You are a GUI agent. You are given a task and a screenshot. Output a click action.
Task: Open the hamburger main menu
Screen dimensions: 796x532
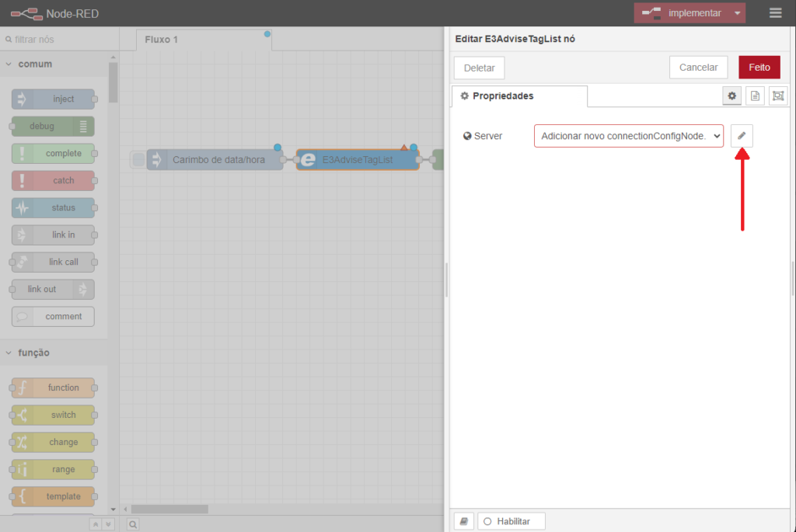pyautogui.click(x=775, y=13)
